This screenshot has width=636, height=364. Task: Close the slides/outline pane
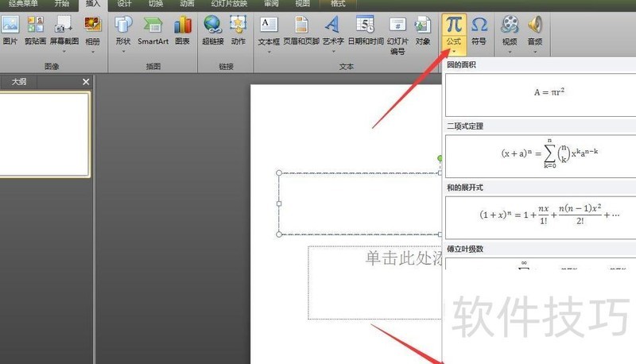(86, 82)
